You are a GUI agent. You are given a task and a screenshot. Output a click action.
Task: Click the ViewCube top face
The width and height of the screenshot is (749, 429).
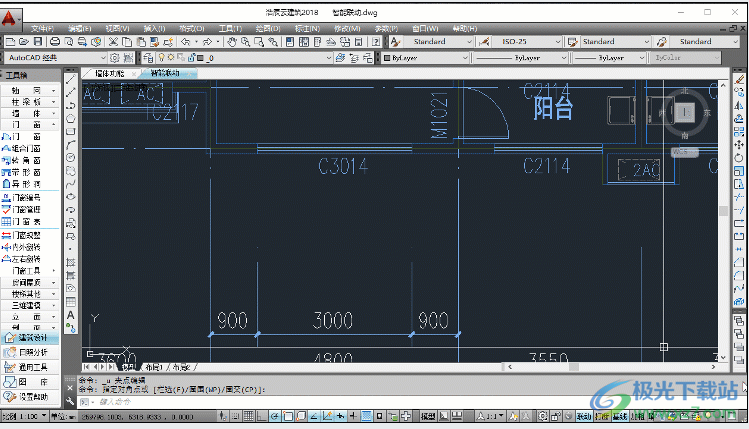685,113
